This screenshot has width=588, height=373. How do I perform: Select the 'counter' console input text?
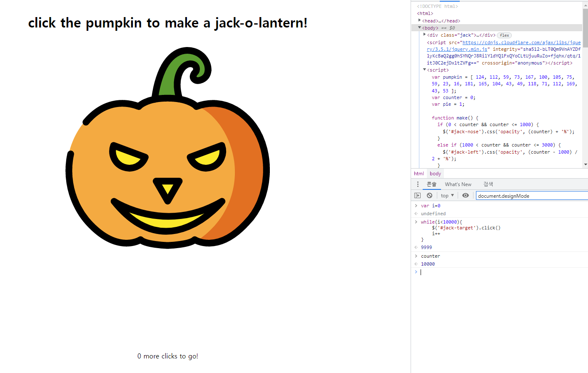pos(430,256)
